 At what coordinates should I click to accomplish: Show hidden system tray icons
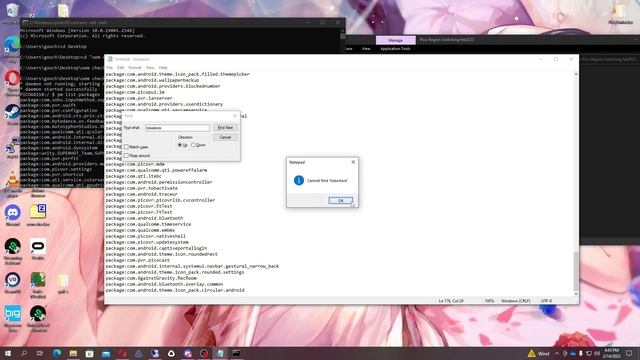tap(557, 353)
